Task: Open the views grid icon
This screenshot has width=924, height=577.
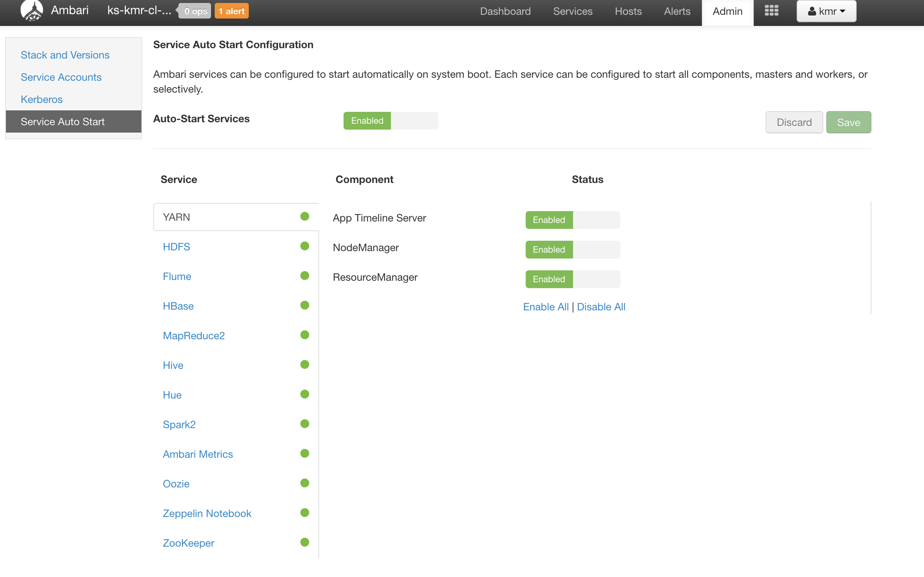Action: tap(771, 11)
